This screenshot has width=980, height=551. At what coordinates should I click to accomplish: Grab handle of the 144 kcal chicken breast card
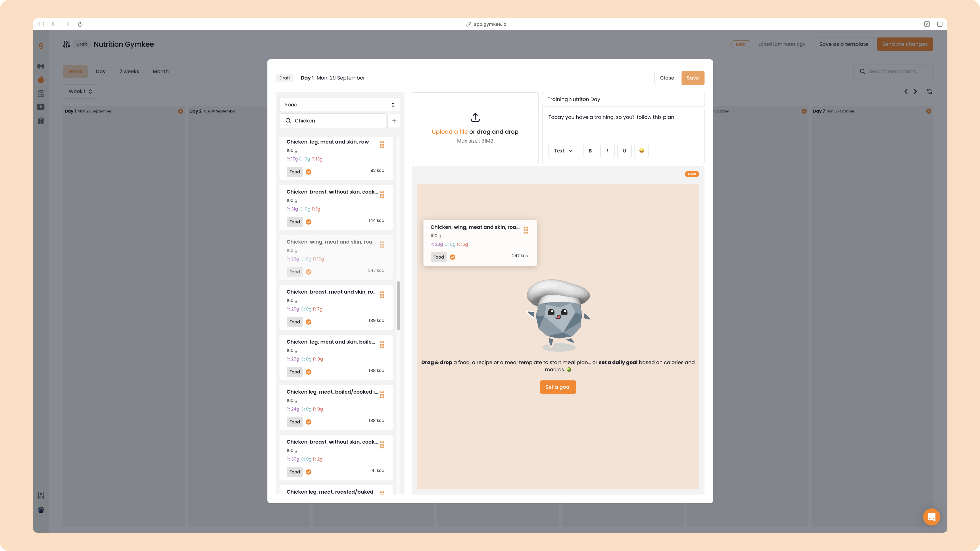382,195
